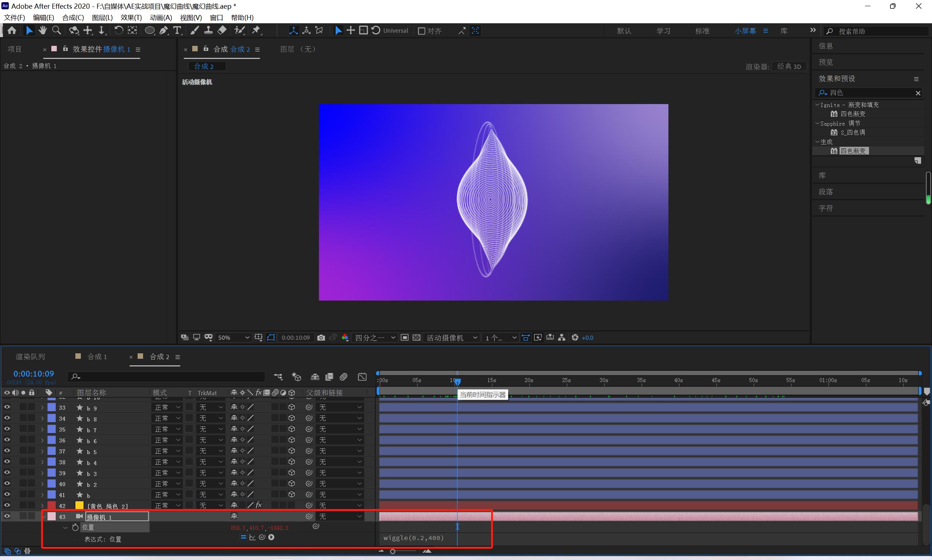Select the Brush tool

[194, 31]
